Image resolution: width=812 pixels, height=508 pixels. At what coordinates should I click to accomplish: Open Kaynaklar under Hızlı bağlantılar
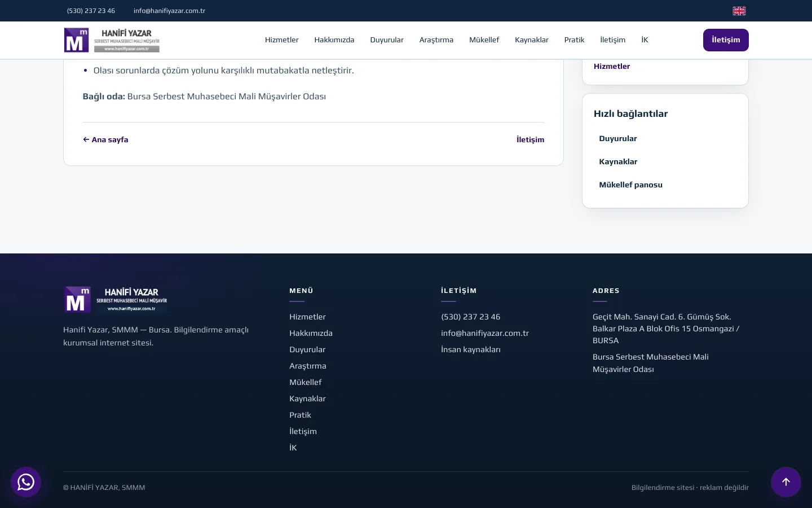tap(618, 161)
